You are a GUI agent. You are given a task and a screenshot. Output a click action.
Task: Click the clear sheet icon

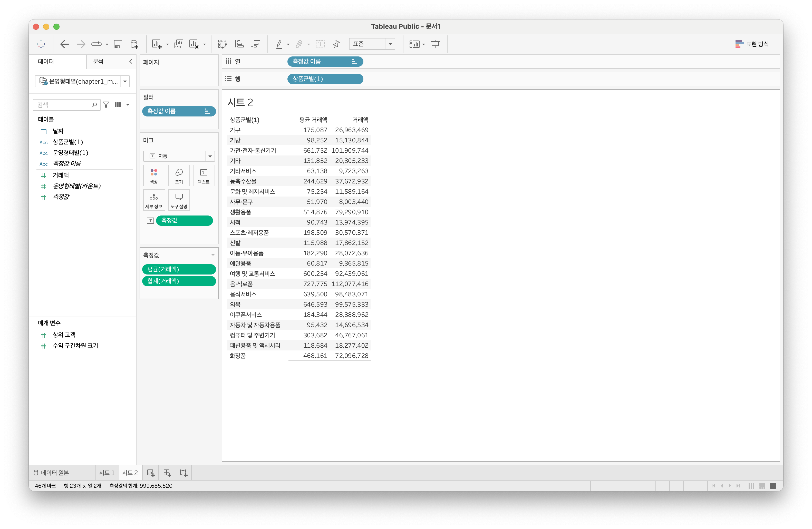[x=194, y=44]
